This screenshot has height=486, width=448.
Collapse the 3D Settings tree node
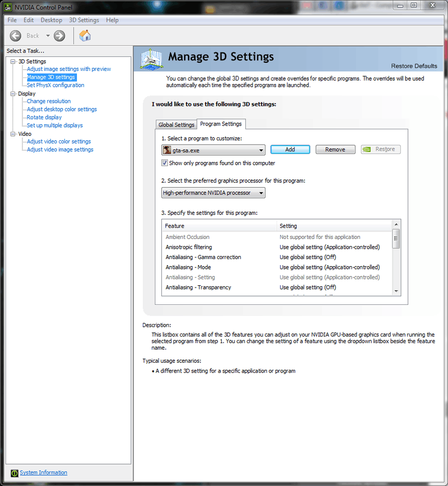pos(13,62)
